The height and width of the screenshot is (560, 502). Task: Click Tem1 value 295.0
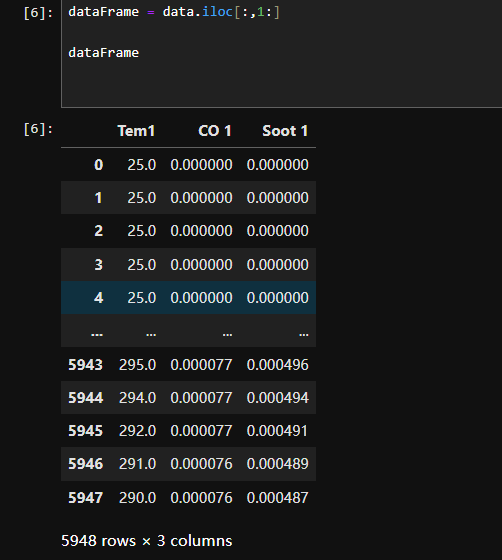click(137, 365)
